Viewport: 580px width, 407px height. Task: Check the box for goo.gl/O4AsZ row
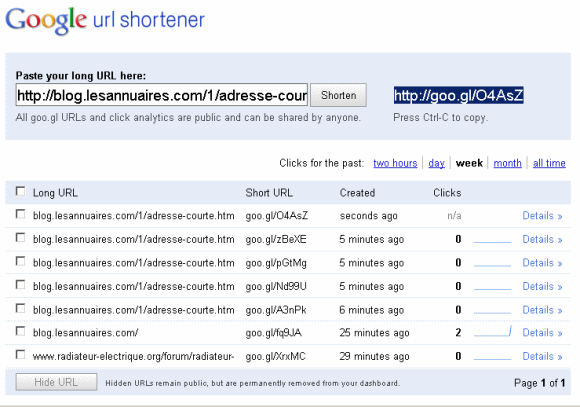click(x=21, y=215)
